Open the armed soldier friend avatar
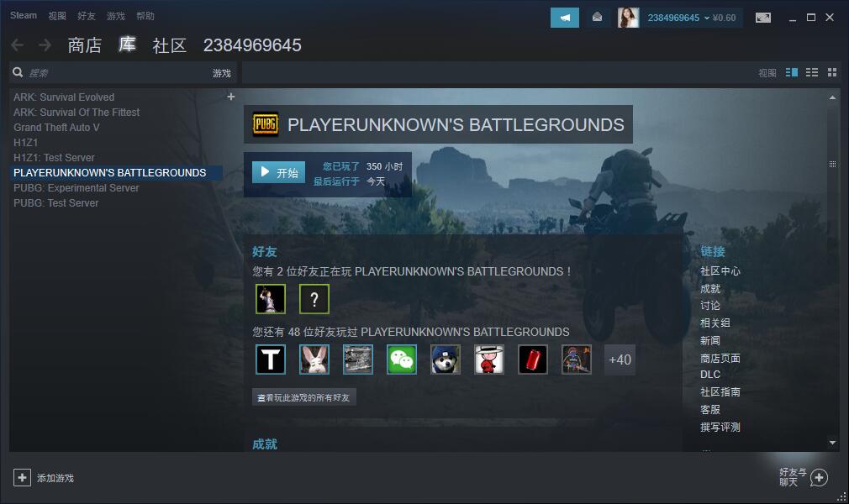Screen dimensions: 849x504 pyautogui.click(x=576, y=360)
